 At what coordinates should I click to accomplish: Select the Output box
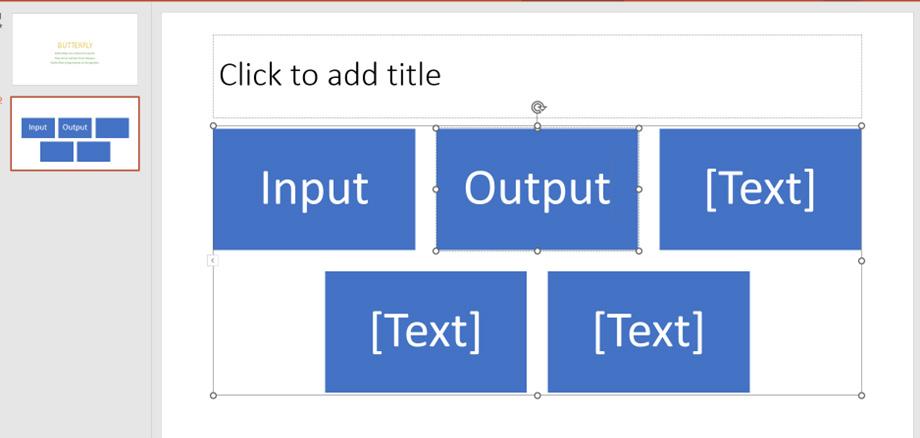tap(537, 189)
